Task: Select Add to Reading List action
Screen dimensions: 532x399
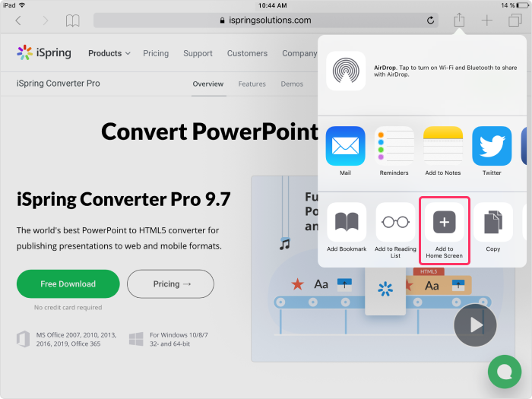Action: click(396, 222)
